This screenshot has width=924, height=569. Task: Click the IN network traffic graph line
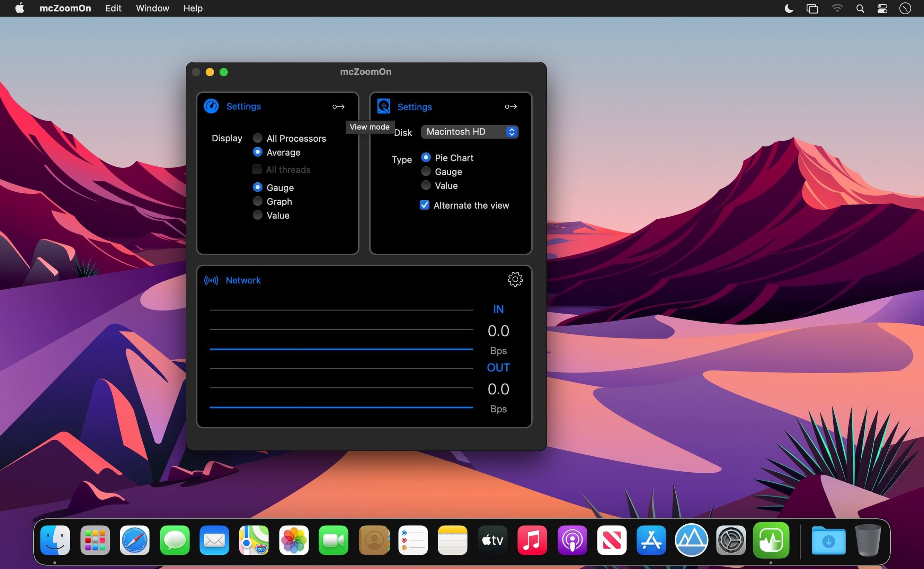click(x=341, y=349)
